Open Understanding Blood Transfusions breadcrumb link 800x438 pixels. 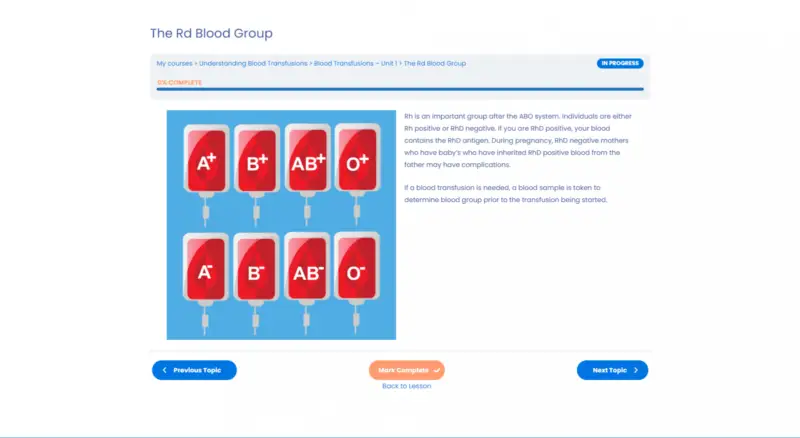pos(253,63)
